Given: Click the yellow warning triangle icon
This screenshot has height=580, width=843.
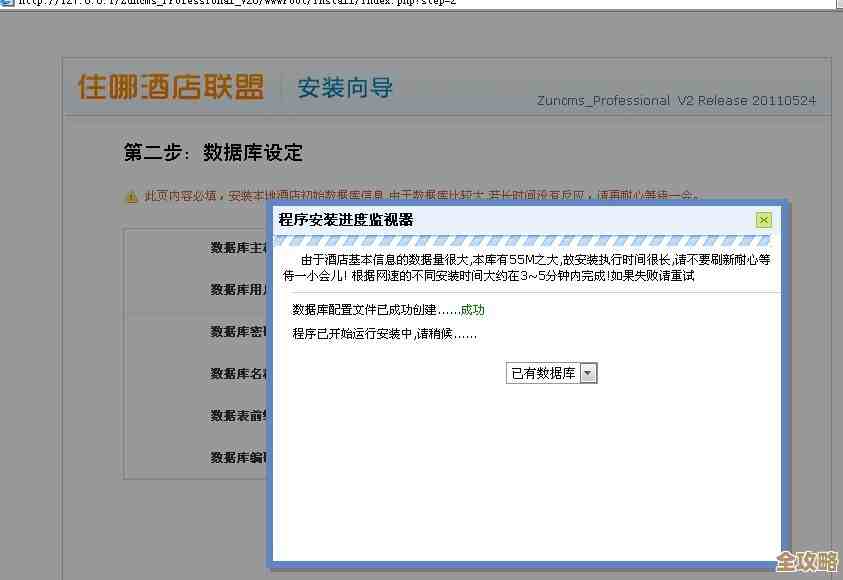Looking at the screenshot, I should (x=129, y=198).
